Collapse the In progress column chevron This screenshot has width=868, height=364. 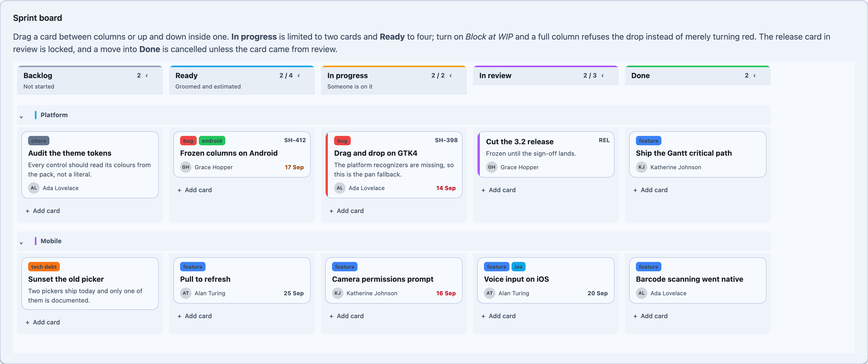click(x=450, y=76)
